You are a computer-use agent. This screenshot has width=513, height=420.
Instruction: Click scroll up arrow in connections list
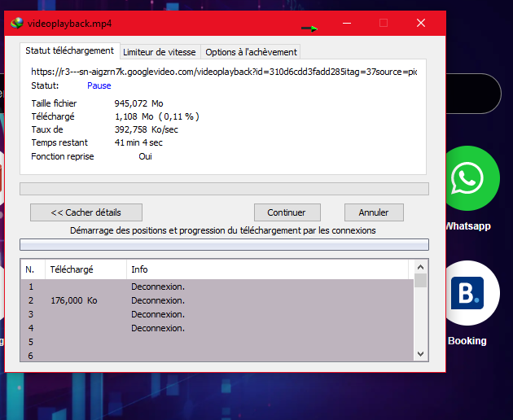pos(421,267)
